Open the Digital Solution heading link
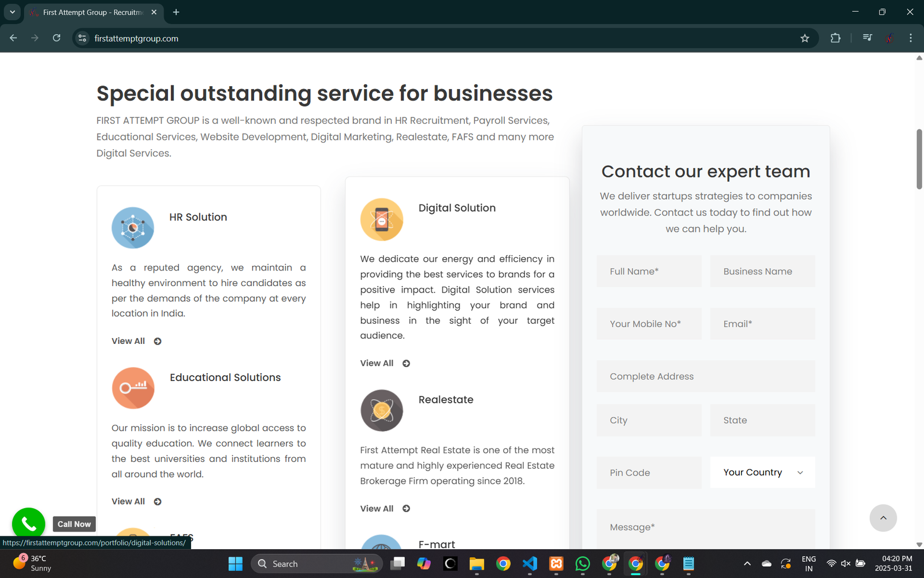Screen dimensions: 924x578 pos(457,208)
